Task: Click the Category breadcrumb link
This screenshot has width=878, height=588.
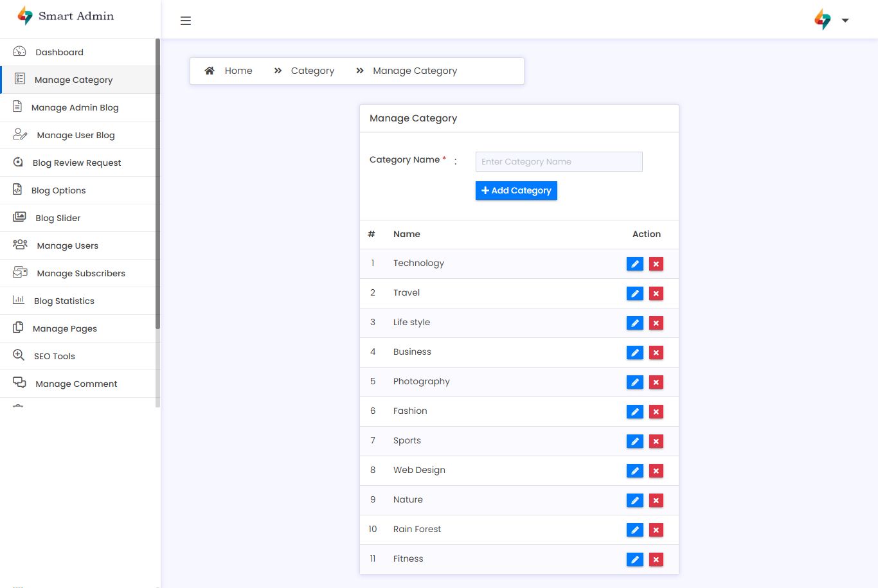Action: click(x=312, y=71)
